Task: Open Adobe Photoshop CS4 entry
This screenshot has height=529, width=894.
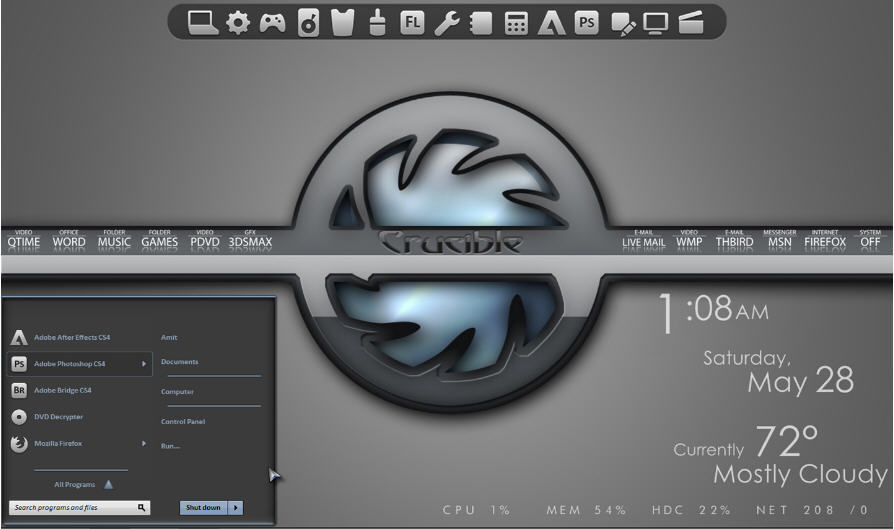Action: click(x=80, y=364)
